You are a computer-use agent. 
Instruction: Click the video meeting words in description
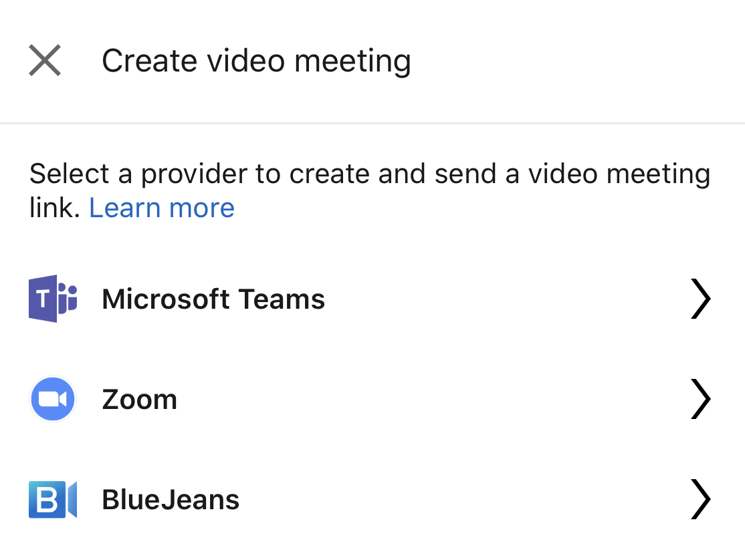[619, 174]
